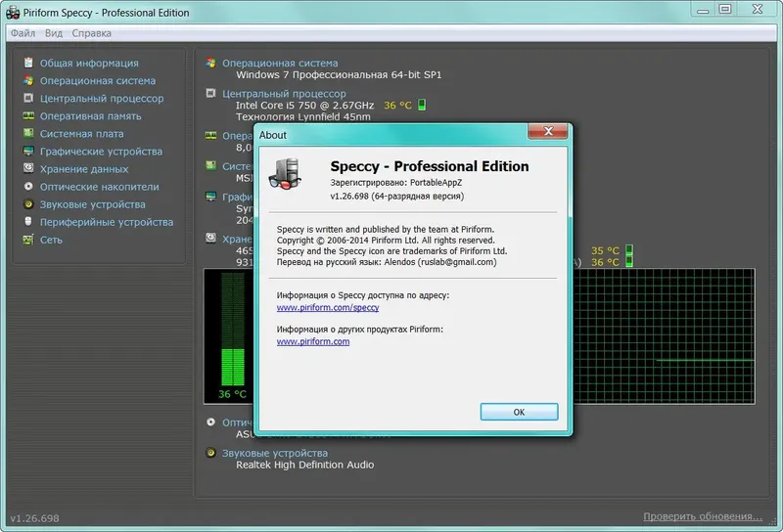Click the Системная плата sidebar icon
Screen dimensions: 783x532
pos(28,133)
